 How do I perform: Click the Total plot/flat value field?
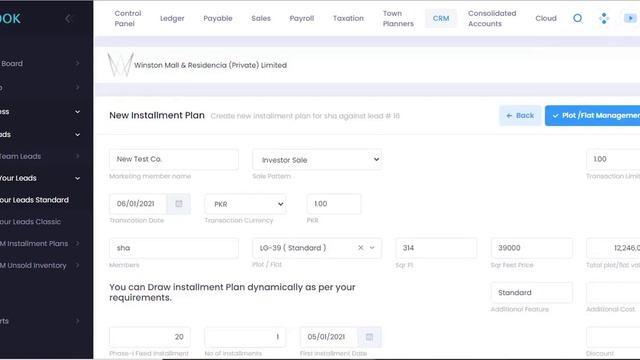pyautogui.click(x=613, y=248)
